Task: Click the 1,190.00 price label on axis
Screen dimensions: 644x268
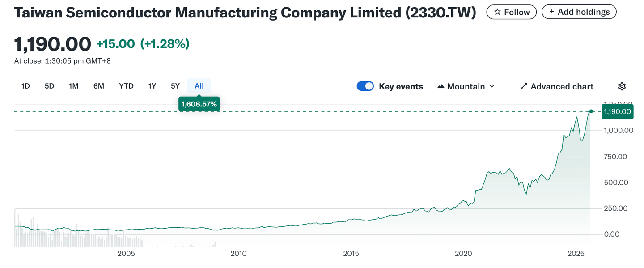Action: click(618, 111)
